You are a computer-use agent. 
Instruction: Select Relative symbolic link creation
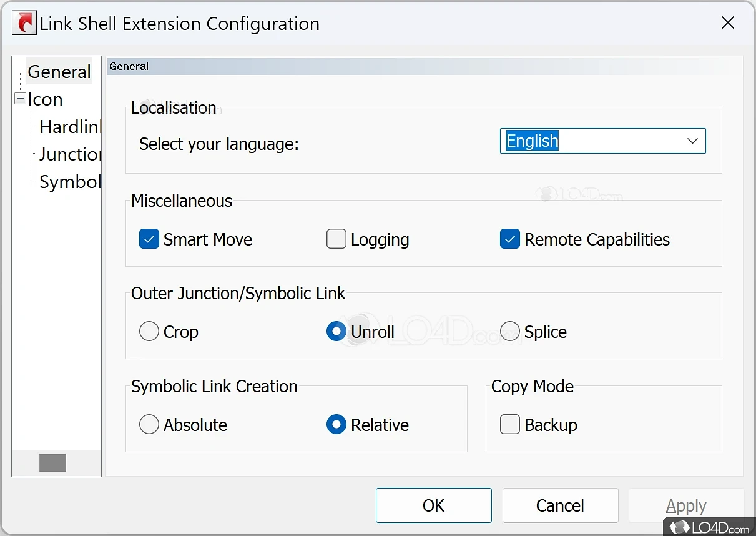click(x=336, y=425)
